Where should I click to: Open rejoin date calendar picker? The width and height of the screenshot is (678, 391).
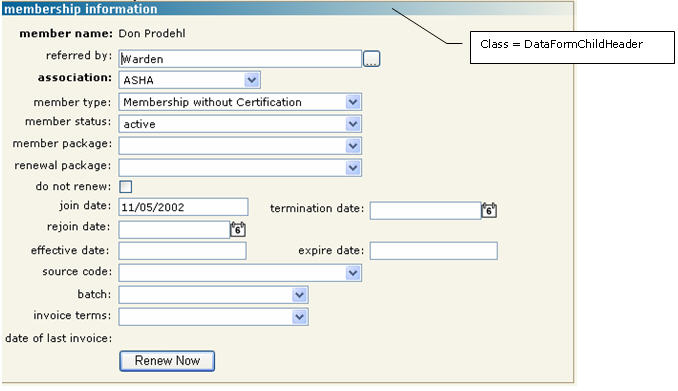[x=237, y=229]
